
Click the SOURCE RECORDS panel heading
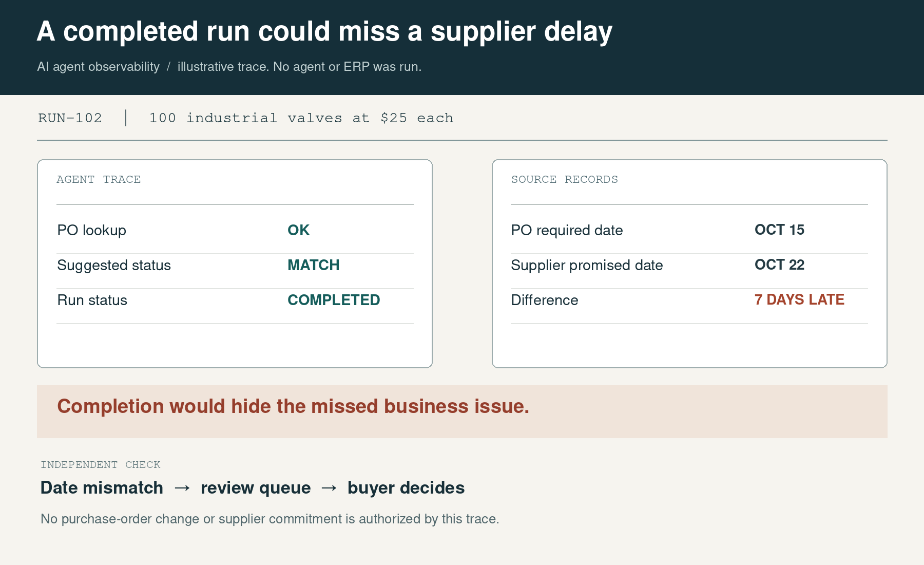(x=564, y=179)
